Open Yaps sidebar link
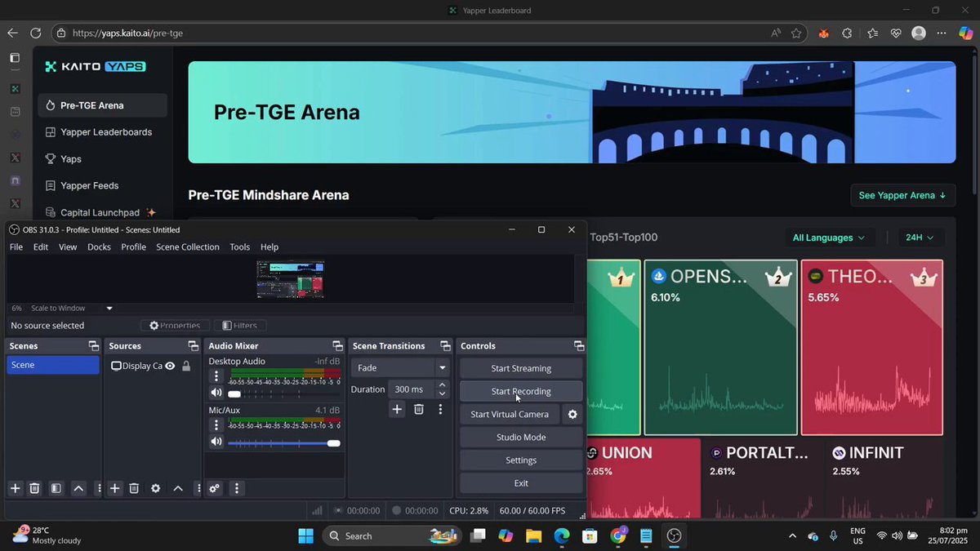This screenshot has height=551, width=980. pyautogui.click(x=102, y=159)
